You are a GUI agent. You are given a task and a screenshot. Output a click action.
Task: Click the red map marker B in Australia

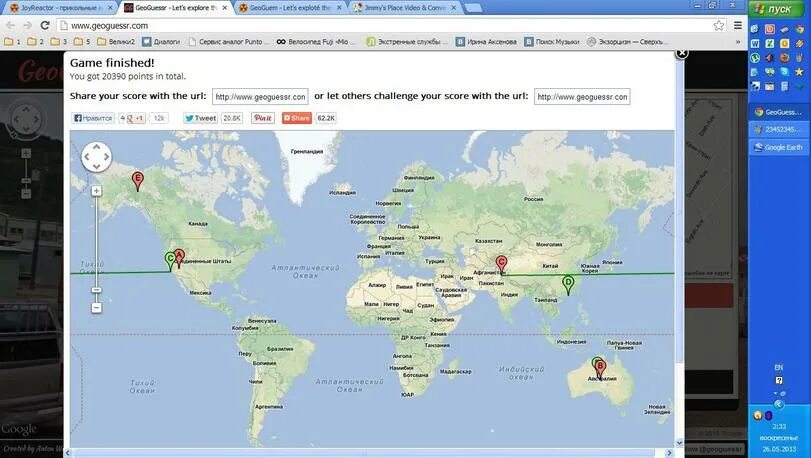(600, 370)
